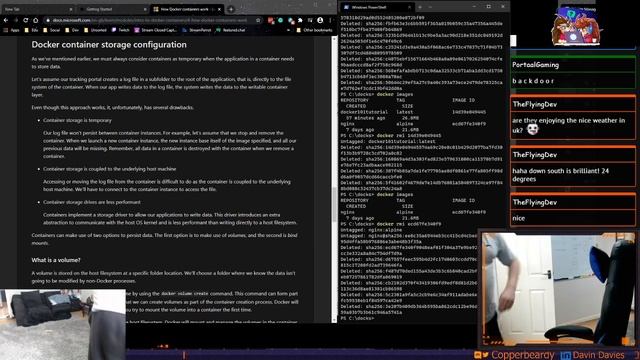Click the Container storage is temporary bullet
This screenshot has width=640, height=360.
77,120
